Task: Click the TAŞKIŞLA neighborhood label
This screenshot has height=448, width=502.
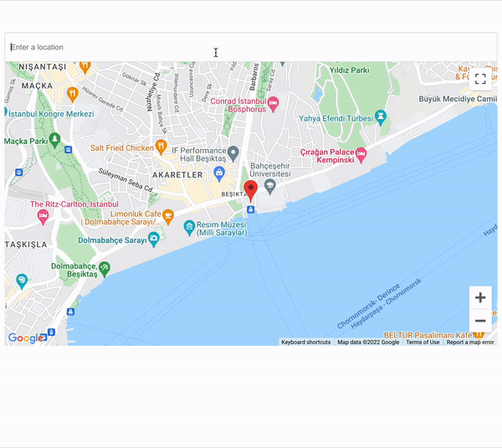Action: tap(26, 245)
